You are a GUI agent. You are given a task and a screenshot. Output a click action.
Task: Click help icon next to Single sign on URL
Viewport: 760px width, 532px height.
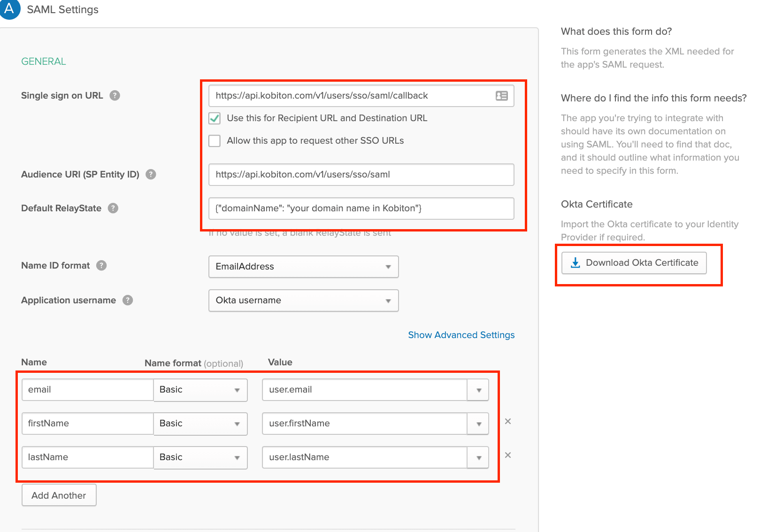tap(115, 95)
